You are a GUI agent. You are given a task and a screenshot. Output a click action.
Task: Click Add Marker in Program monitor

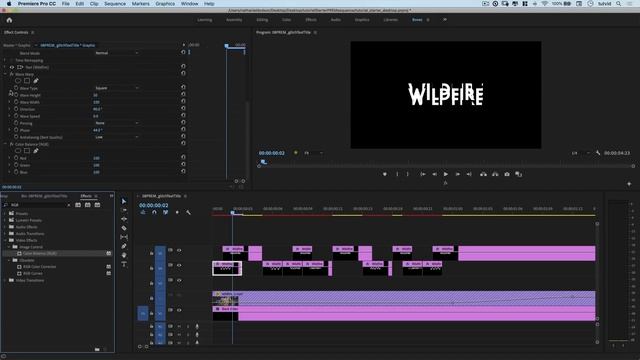point(384,174)
